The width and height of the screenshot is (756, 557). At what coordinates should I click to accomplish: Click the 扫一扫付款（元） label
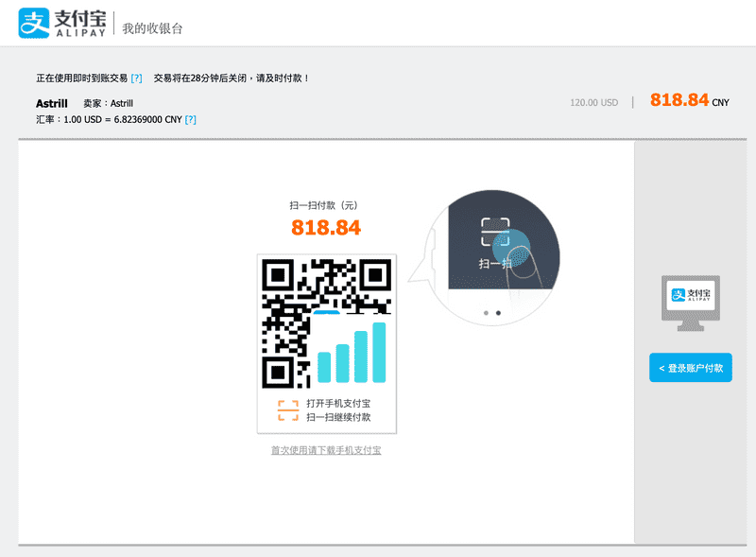(324, 205)
